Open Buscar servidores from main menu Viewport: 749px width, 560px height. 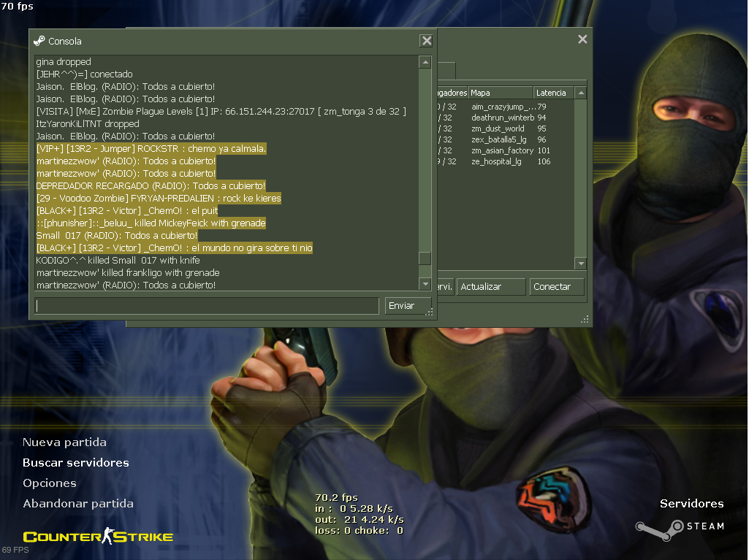tap(76, 463)
